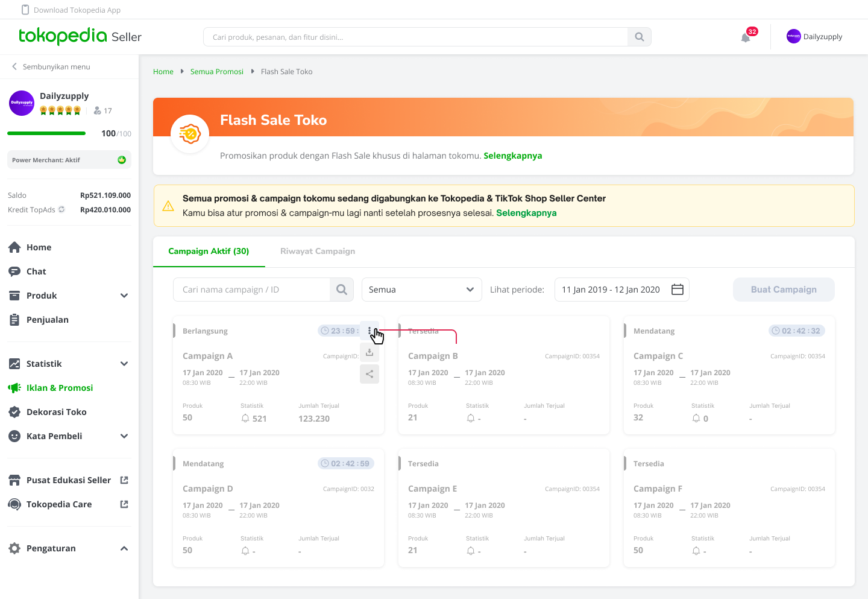Click the search magnifier in top bar
The image size is (868, 599).
pos(639,37)
